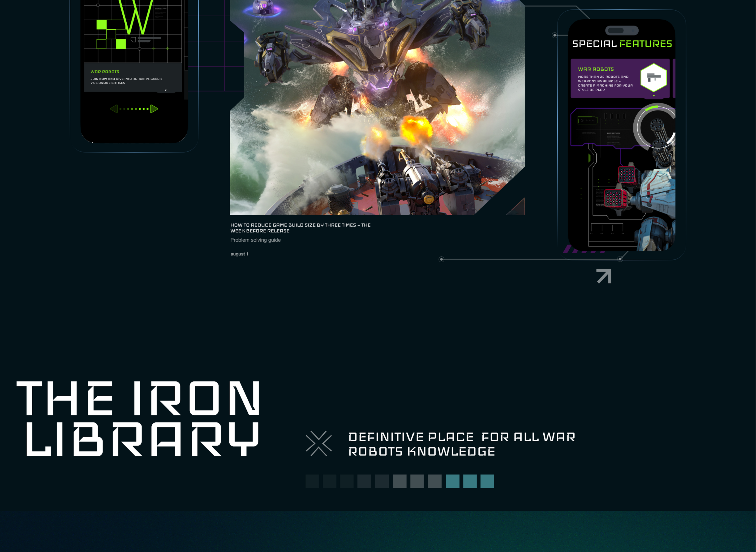
Task: Click the small green status panel icon
Action: coord(587,120)
